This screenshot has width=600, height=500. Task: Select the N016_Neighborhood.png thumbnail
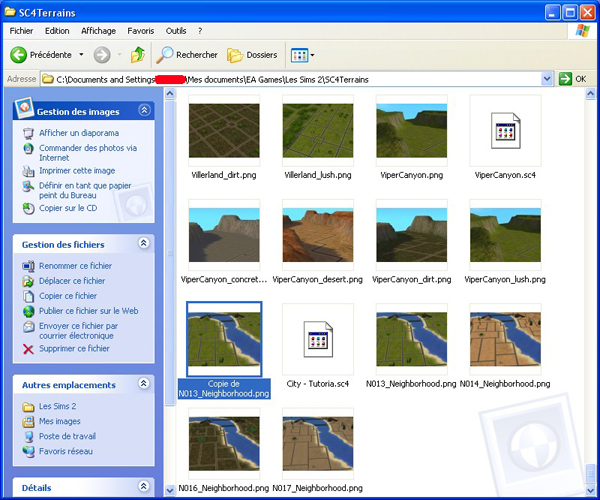click(224, 444)
